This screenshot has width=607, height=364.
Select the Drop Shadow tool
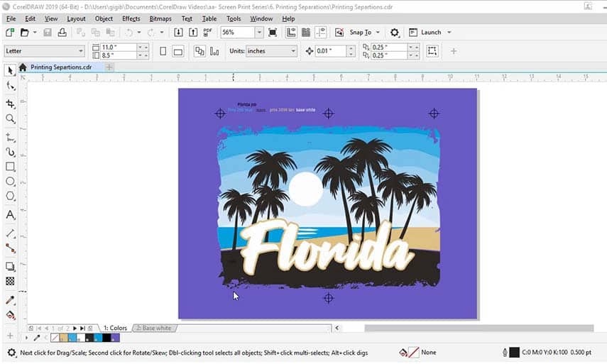(x=11, y=267)
